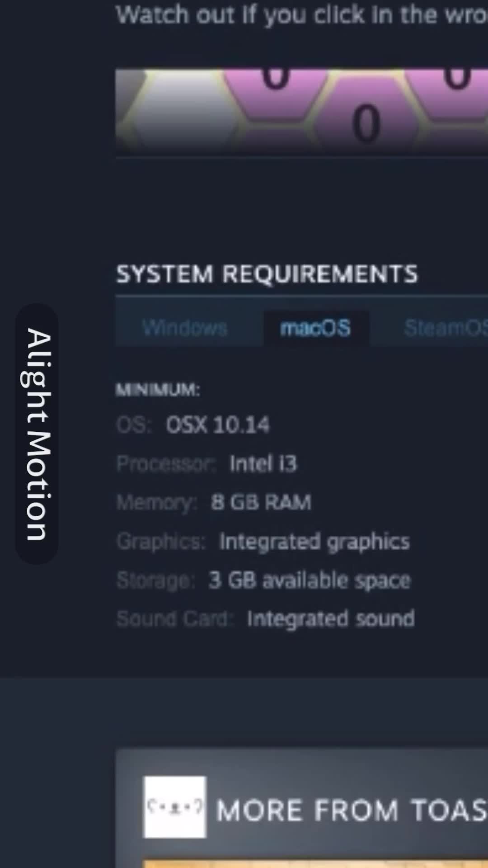Viewport: 488px width, 868px height.
Task: Switch to the Windows requirements tab
Action: (185, 328)
